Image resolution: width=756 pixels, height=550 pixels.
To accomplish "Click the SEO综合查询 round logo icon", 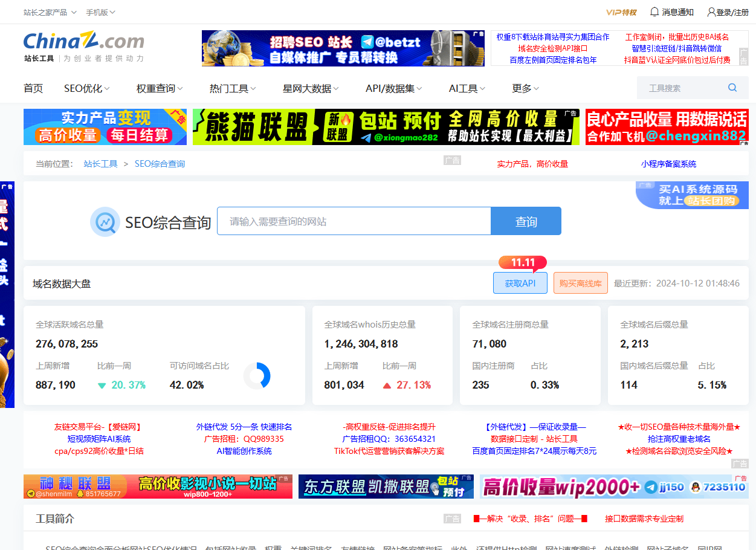I will tap(105, 222).
